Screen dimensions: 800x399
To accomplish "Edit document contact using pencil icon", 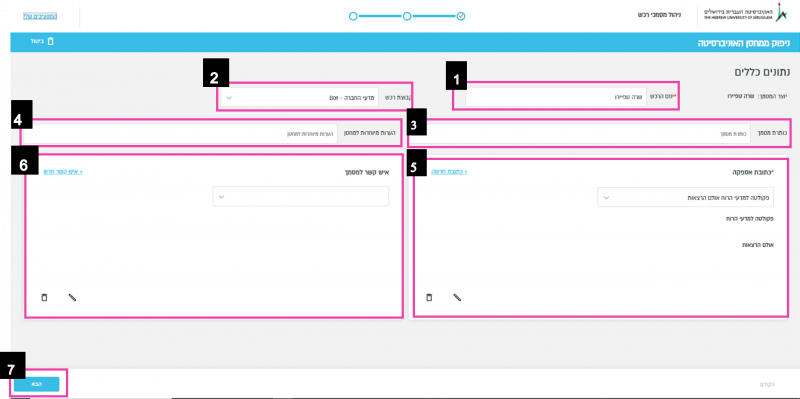I will (x=72, y=297).
